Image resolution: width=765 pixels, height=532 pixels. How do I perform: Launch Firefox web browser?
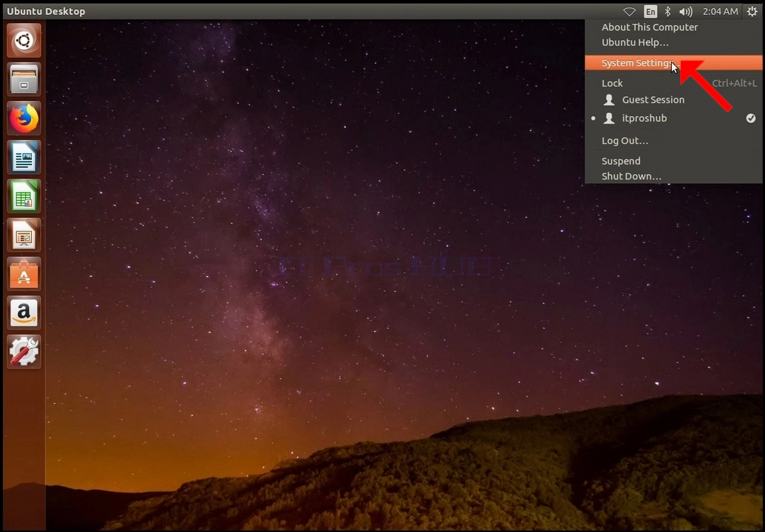tap(24, 118)
